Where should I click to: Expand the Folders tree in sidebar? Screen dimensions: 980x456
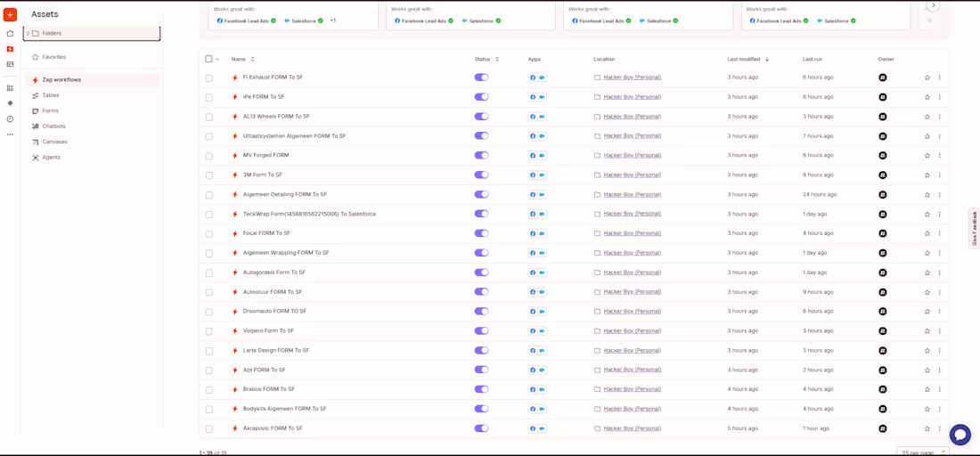click(29, 33)
